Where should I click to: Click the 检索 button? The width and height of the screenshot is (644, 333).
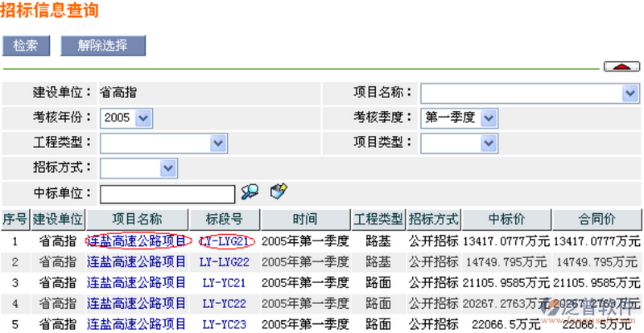[26, 46]
